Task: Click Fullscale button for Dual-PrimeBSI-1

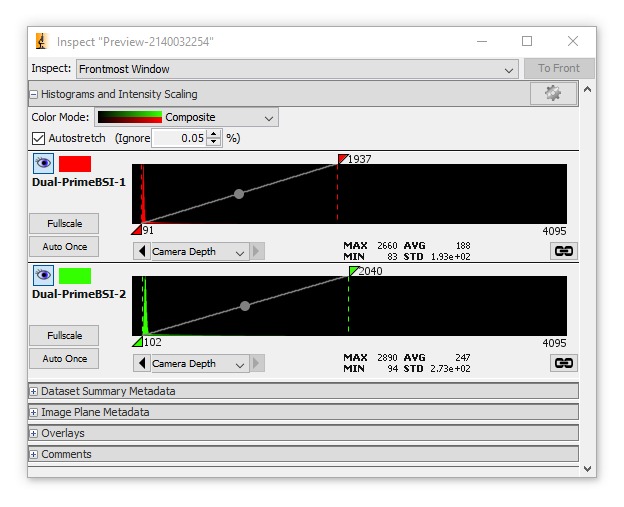Action: (x=64, y=224)
